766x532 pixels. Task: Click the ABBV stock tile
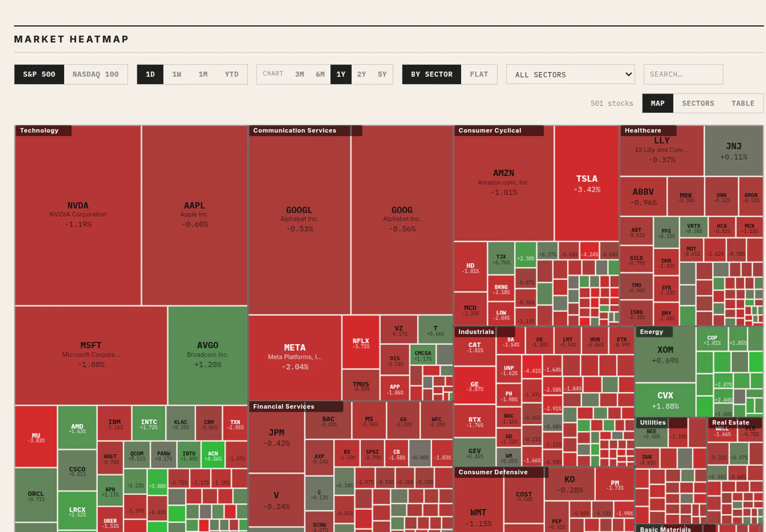(643, 196)
